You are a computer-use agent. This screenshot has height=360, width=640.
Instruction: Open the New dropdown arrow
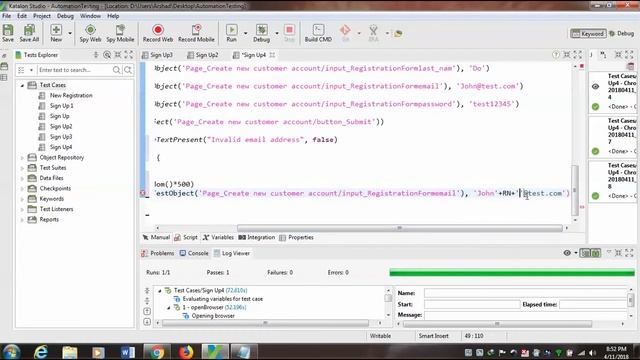pos(70,33)
